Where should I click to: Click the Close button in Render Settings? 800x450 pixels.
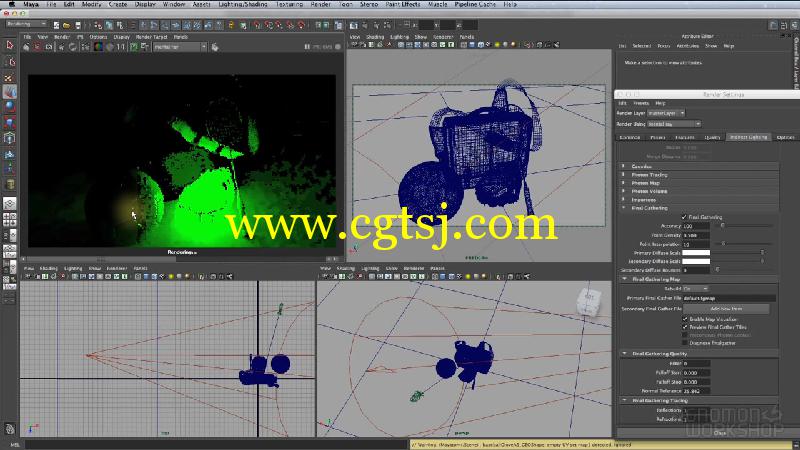pos(720,433)
